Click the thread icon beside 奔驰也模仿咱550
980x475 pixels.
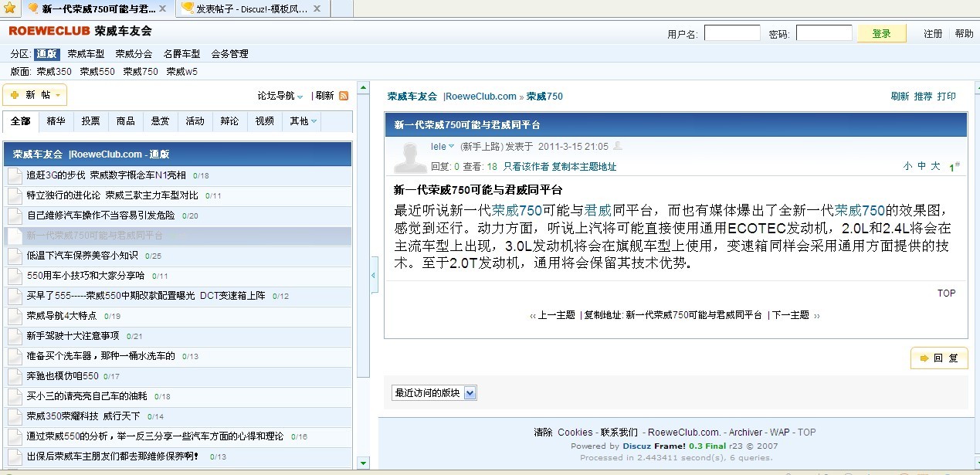(15, 376)
